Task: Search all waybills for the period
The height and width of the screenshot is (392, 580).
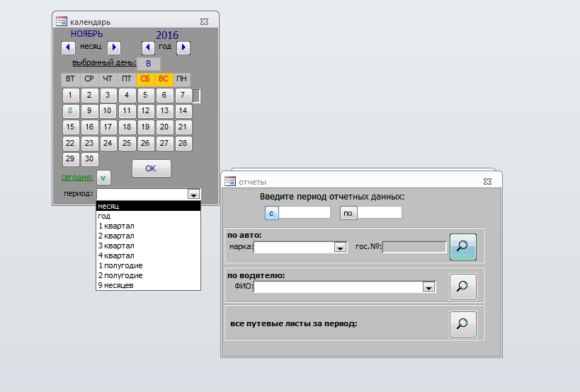Action: (462, 323)
